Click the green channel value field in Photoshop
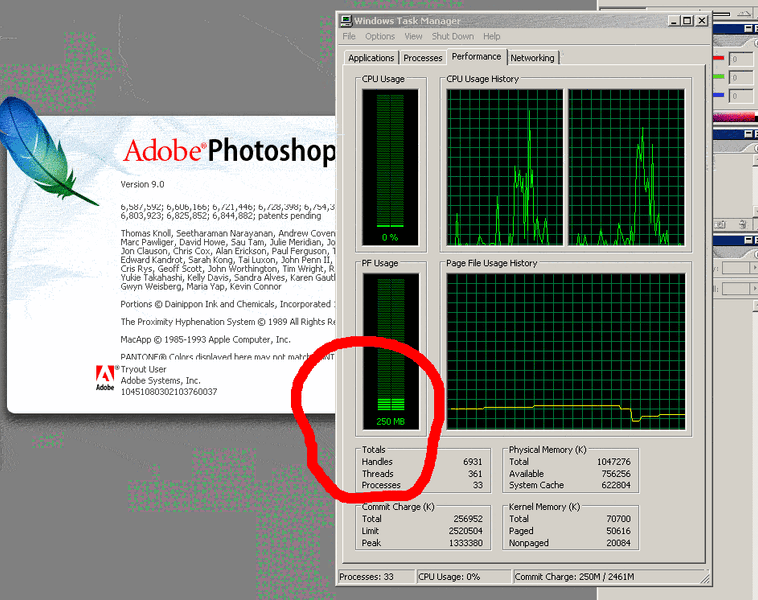This screenshot has width=758, height=600. [741, 77]
